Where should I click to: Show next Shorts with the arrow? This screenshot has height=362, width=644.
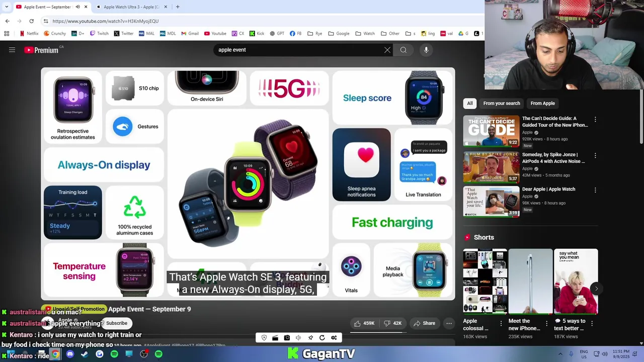click(596, 289)
